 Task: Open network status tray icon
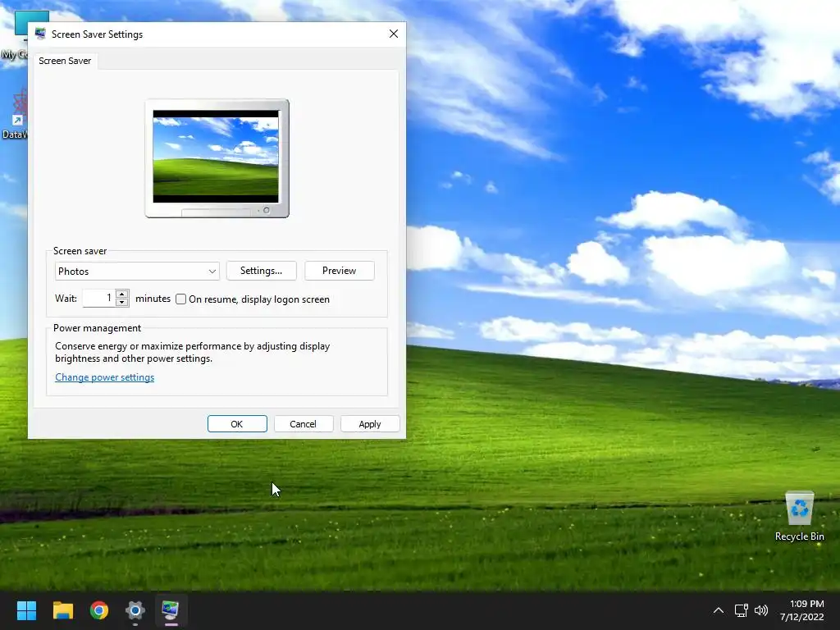741,610
